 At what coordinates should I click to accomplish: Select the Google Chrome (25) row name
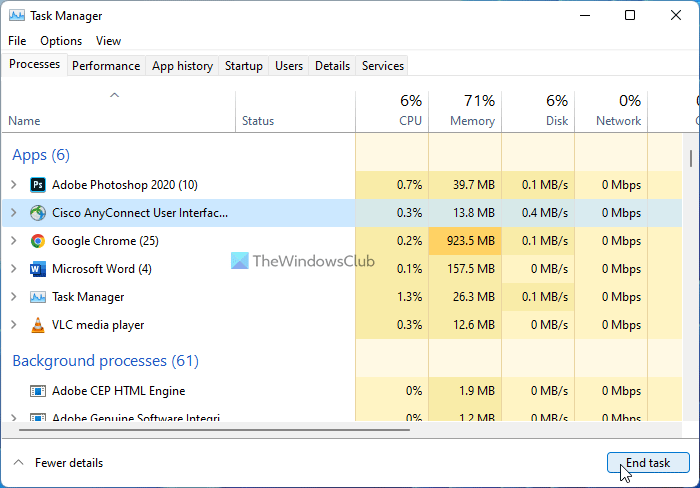pyautogui.click(x=105, y=241)
